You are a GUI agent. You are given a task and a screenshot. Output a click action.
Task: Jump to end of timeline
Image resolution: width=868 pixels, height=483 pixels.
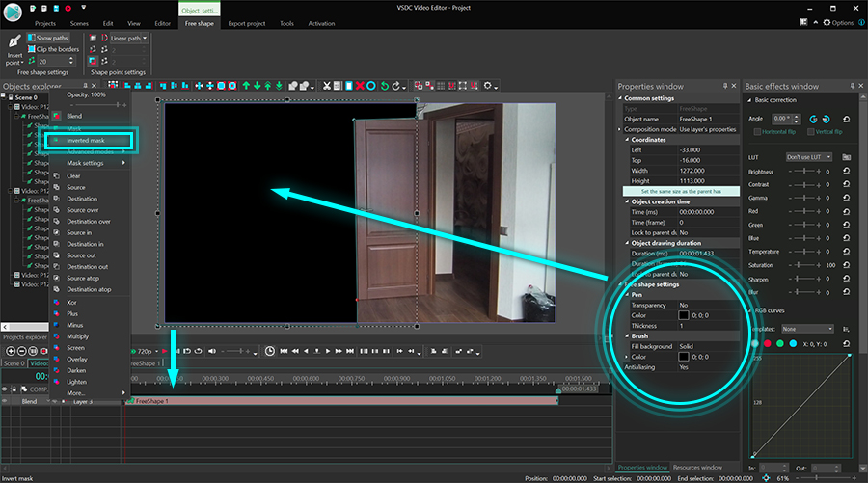[x=350, y=351]
